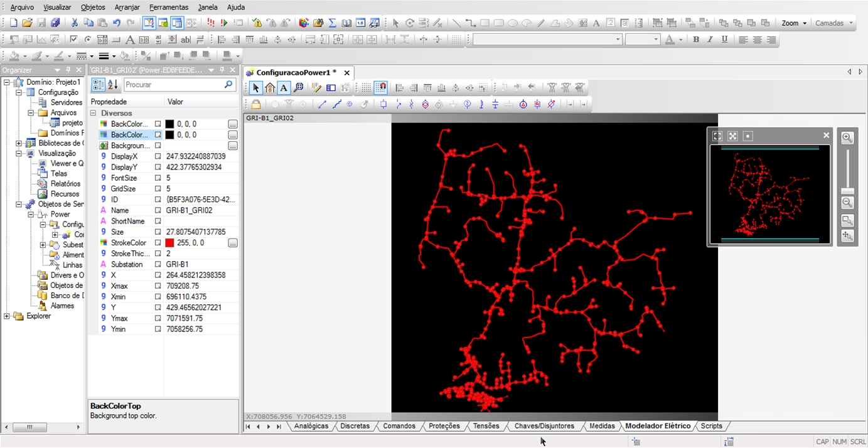Click the ellipsis button for the Background property
Image resolution: width=868 pixels, height=448 pixels.
232,146
